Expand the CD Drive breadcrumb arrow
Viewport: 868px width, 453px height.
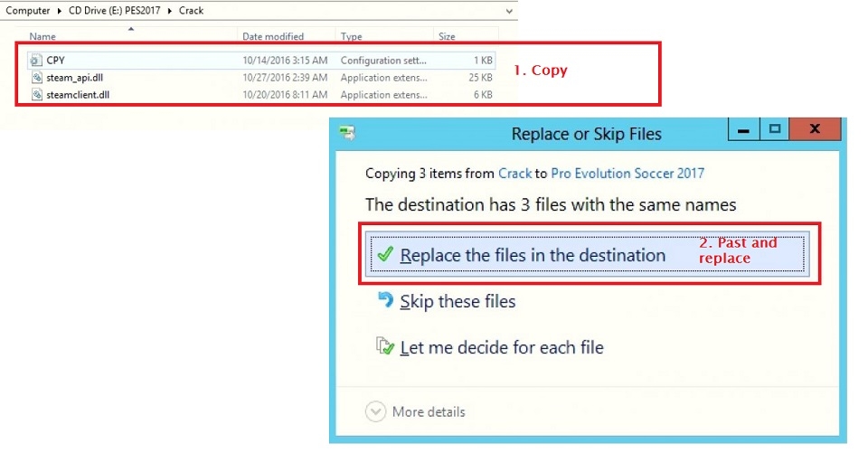169,11
